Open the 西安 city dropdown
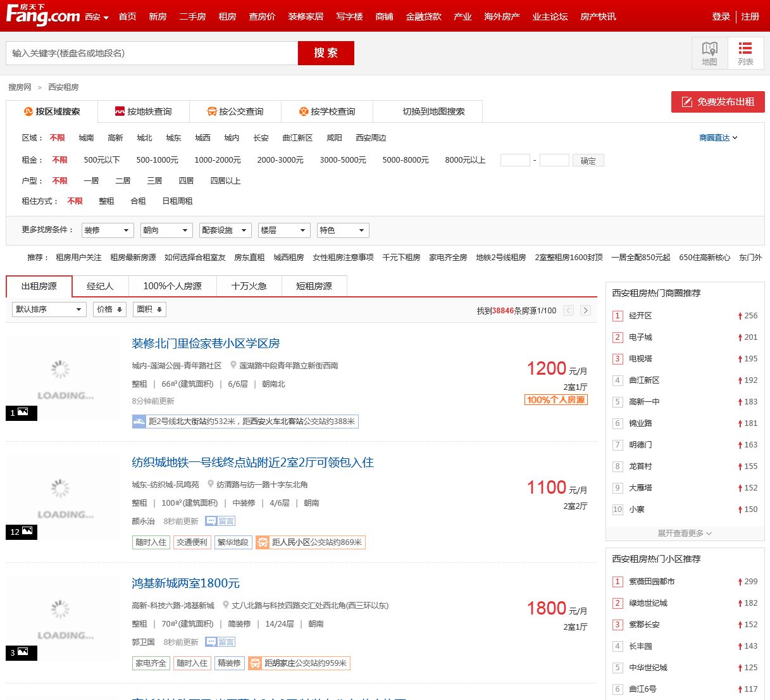Viewport: 770px width, 700px height. 97,17
